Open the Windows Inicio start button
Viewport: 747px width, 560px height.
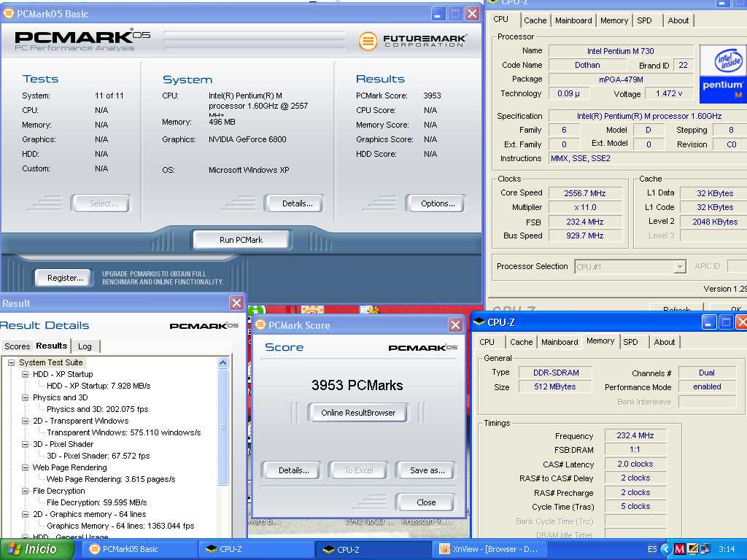[36, 549]
